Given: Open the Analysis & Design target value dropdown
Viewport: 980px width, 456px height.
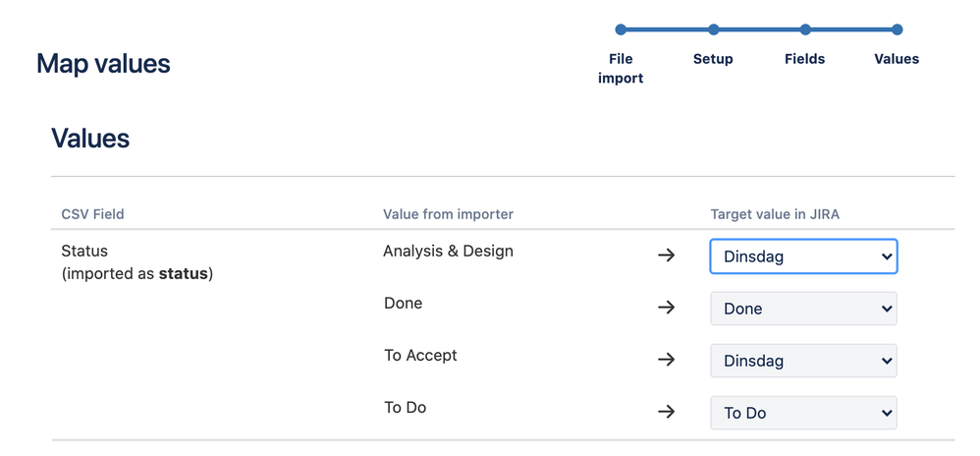Looking at the screenshot, I should pos(803,256).
